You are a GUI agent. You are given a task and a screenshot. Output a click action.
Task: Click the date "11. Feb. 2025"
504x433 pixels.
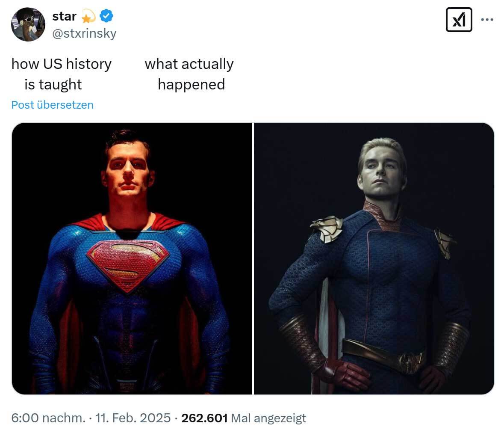click(133, 418)
